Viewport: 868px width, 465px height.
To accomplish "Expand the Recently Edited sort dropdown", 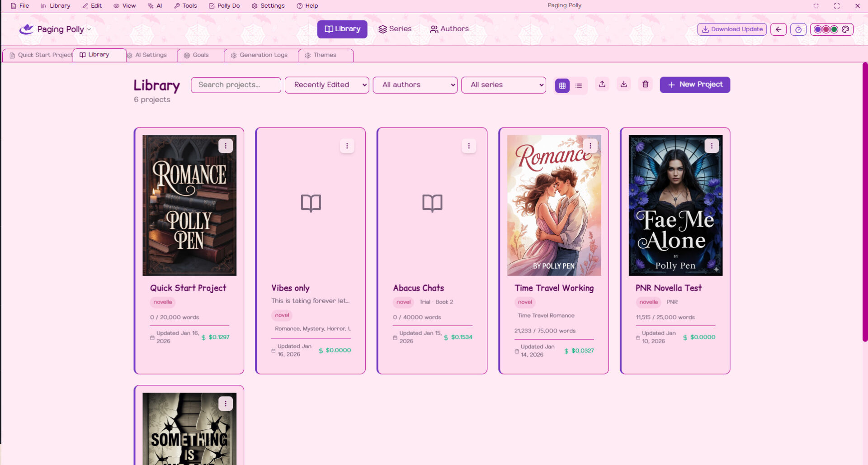I will pos(326,85).
